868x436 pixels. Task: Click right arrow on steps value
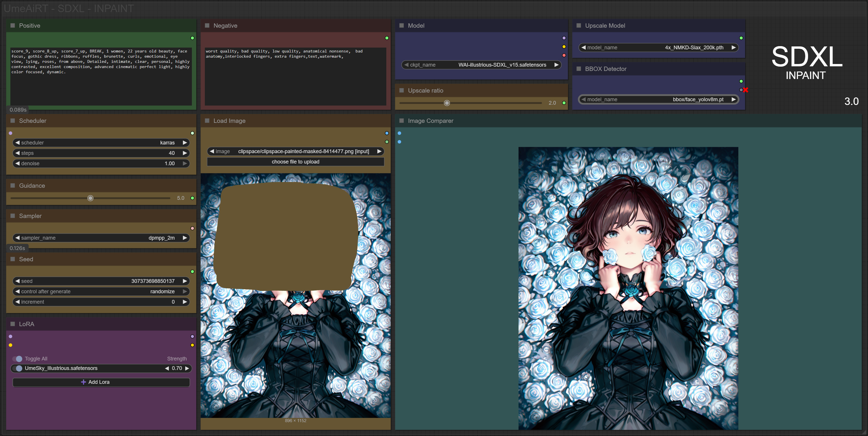(x=185, y=153)
